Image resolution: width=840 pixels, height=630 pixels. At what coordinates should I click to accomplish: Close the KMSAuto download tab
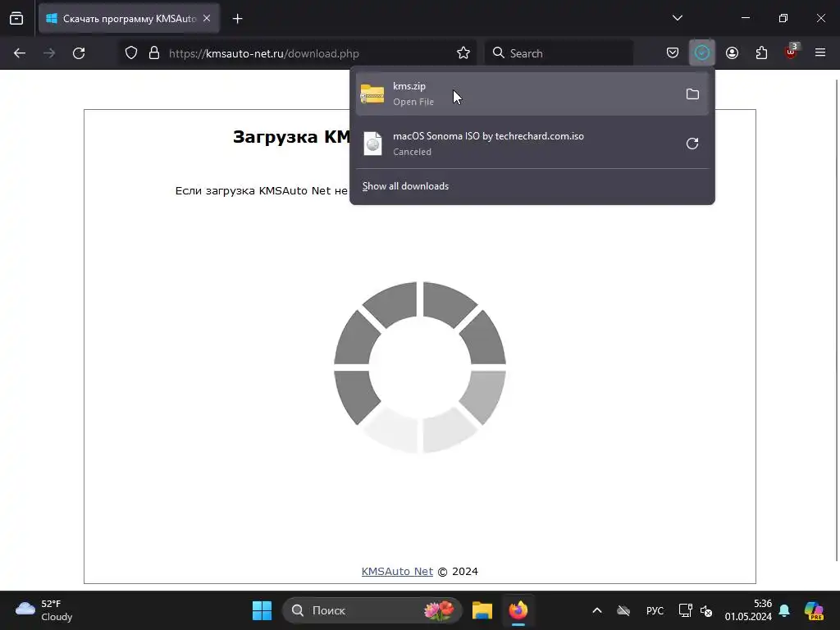(x=207, y=19)
